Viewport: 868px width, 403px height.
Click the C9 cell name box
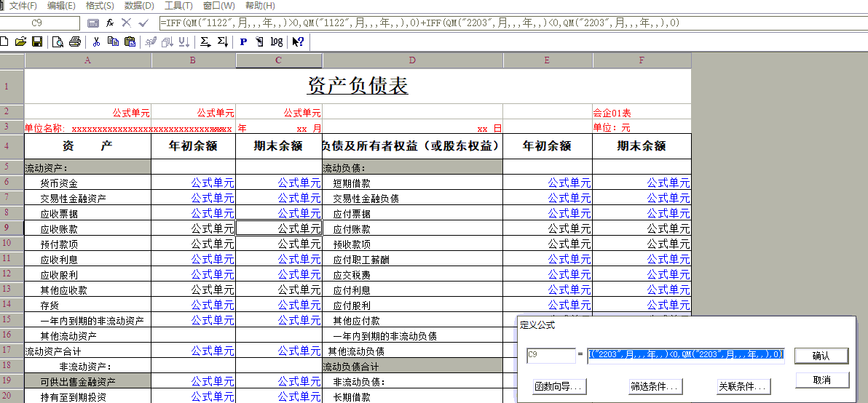pyautogui.click(x=39, y=23)
